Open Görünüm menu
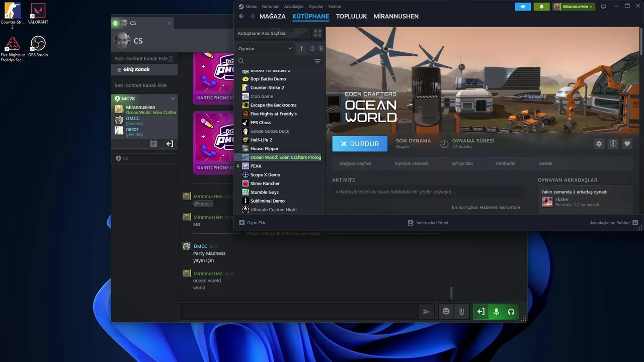 [271, 7]
